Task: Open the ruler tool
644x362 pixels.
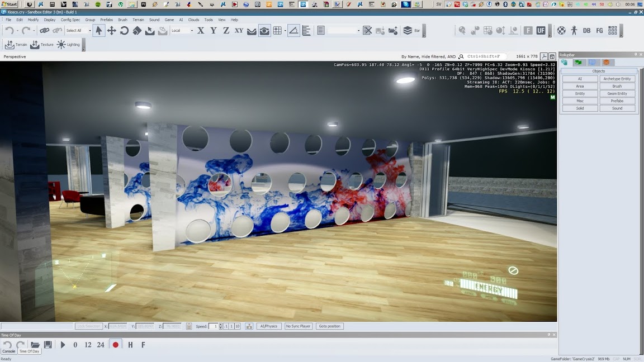Action: (x=306, y=30)
